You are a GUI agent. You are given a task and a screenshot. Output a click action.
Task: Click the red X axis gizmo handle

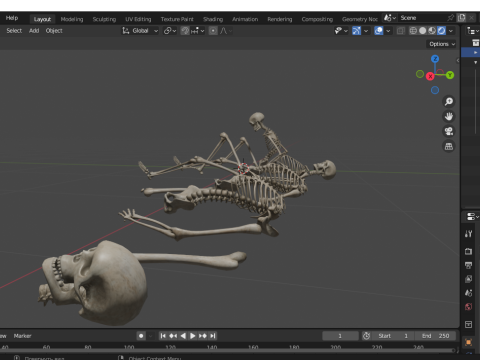point(430,77)
